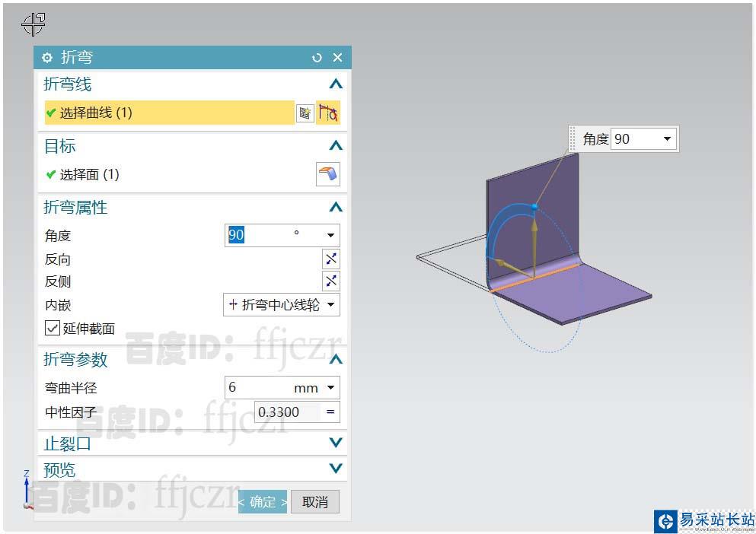
Task: Open the 弯曲半径 unit dropdown arrow
Action: point(330,387)
